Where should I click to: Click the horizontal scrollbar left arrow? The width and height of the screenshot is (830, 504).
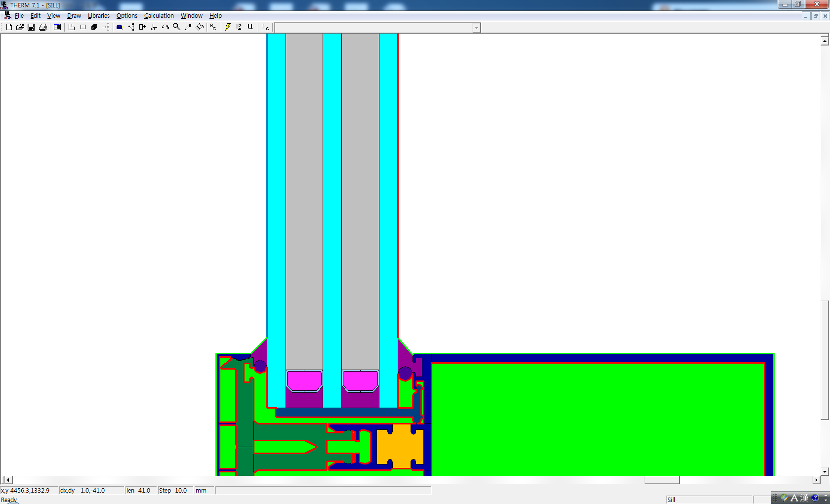coord(7,480)
